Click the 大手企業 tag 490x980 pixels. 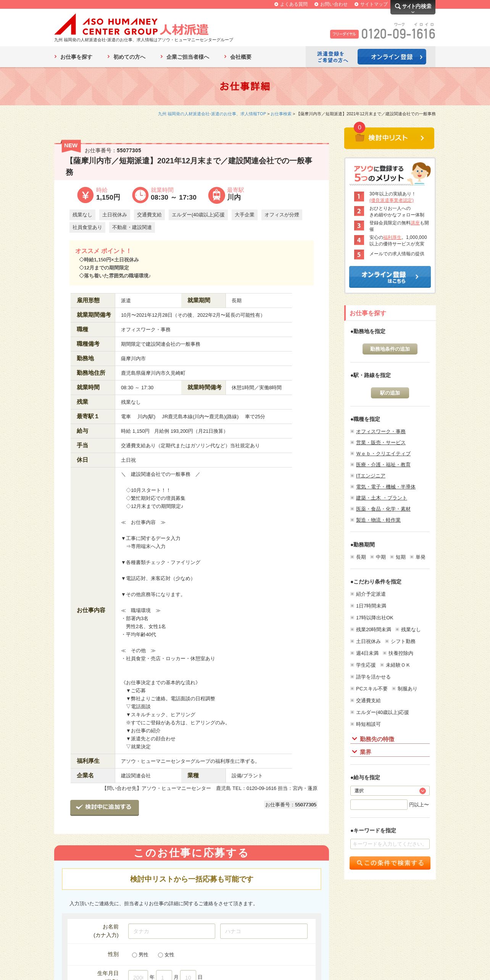coord(244,215)
